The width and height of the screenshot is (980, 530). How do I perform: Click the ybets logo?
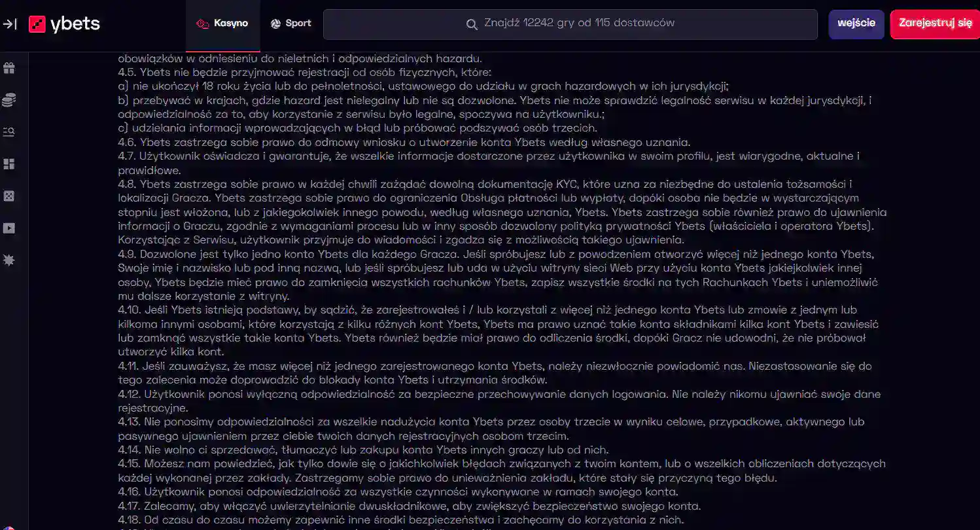pyautogui.click(x=64, y=24)
